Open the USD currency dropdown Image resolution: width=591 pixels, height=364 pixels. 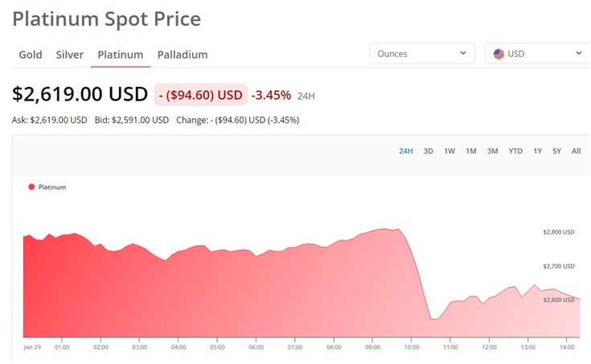[x=536, y=54]
